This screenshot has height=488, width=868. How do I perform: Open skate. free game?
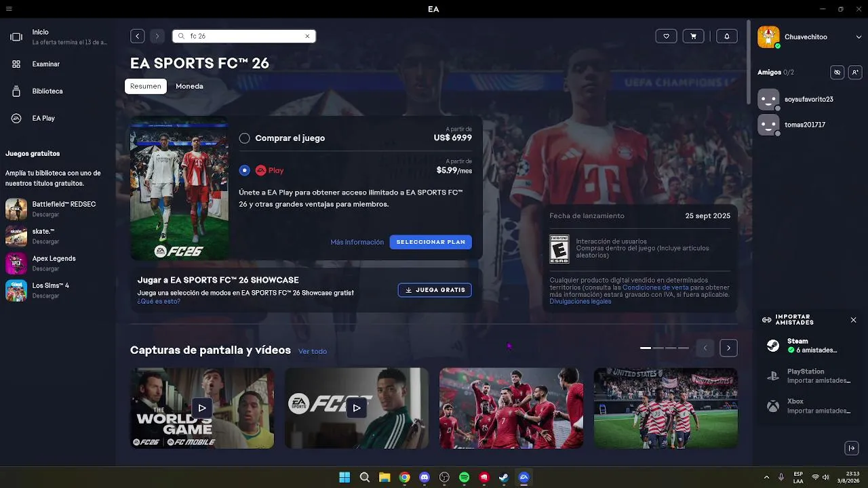tap(58, 236)
